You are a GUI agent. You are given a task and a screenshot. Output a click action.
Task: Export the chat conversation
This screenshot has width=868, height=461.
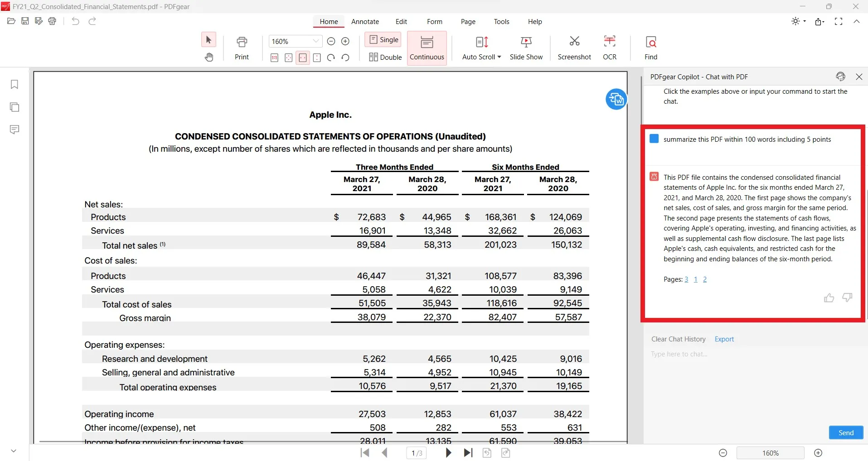click(724, 339)
